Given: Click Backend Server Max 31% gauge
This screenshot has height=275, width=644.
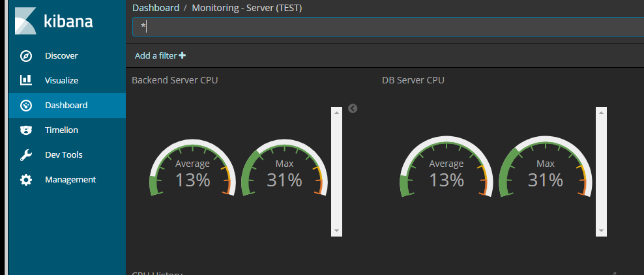Looking at the screenshot, I should pos(285,167).
